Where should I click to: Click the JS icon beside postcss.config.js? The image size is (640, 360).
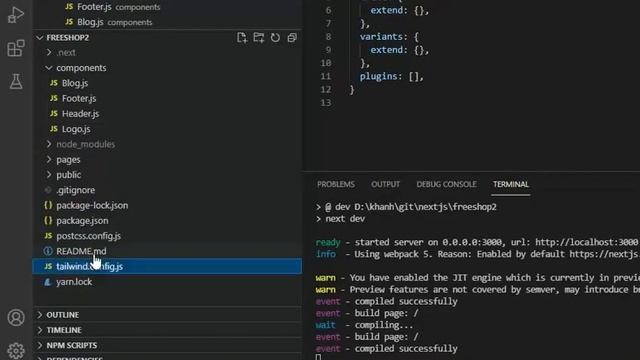point(48,236)
